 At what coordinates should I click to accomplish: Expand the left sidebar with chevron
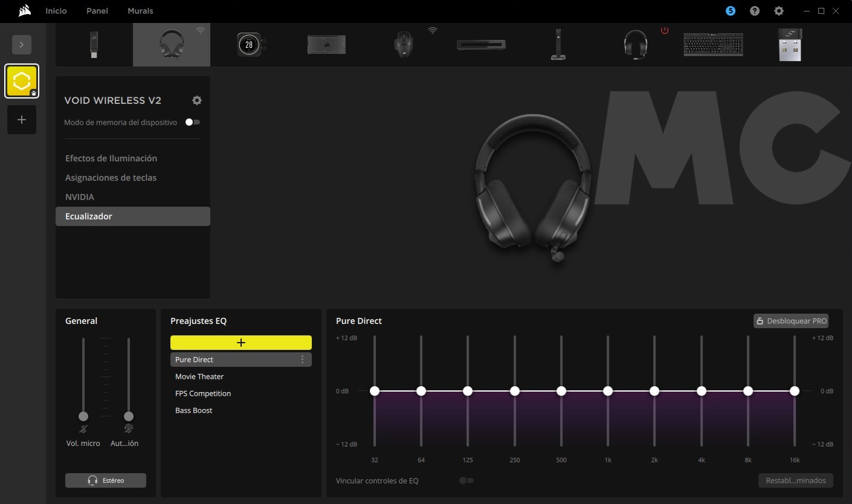tap(22, 45)
